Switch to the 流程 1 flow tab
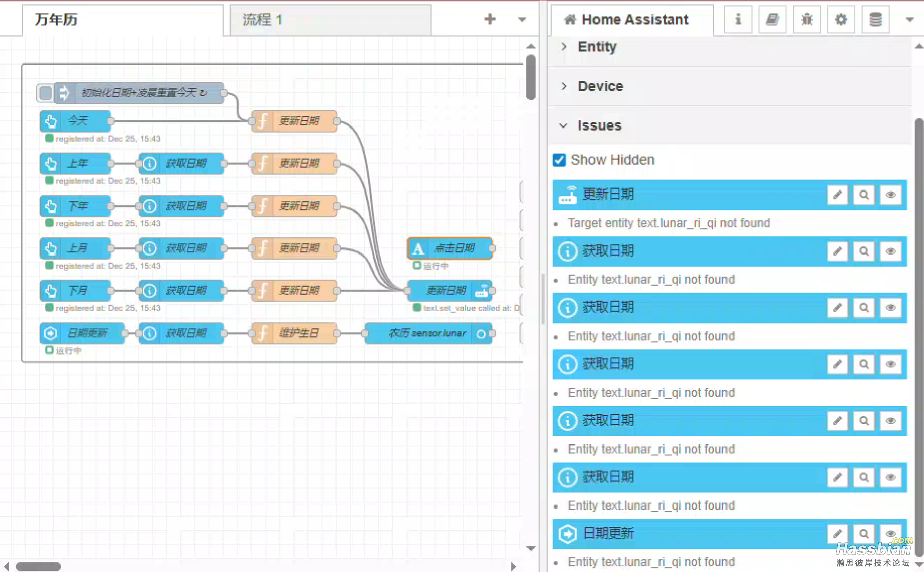The image size is (924, 572). (x=330, y=20)
